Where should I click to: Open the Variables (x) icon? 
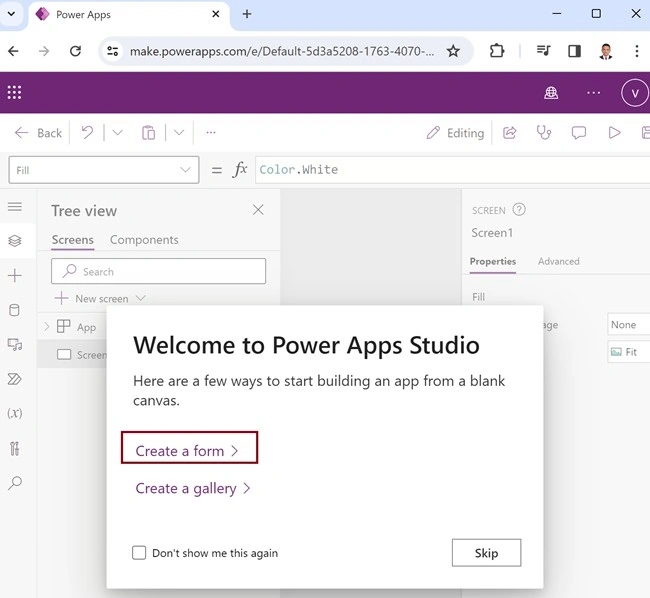click(15, 413)
